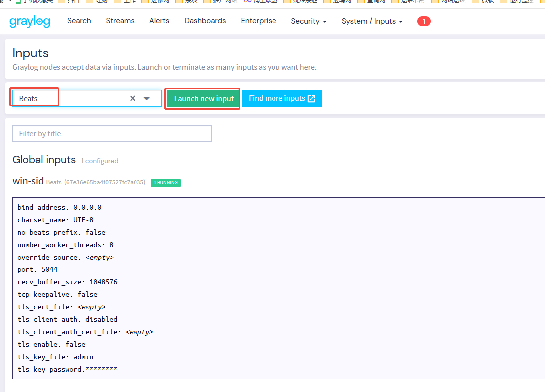Click the number_worker_threads: 8 line
The image size is (545, 392).
[x=65, y=245]
